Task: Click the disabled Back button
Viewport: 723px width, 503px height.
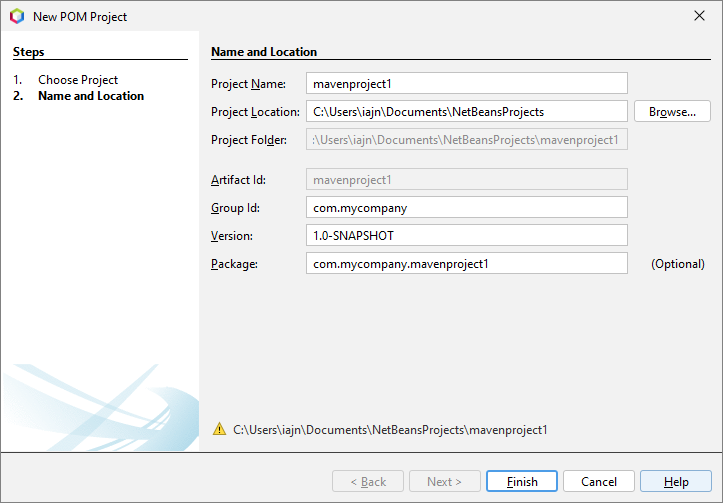Action: 368,481
